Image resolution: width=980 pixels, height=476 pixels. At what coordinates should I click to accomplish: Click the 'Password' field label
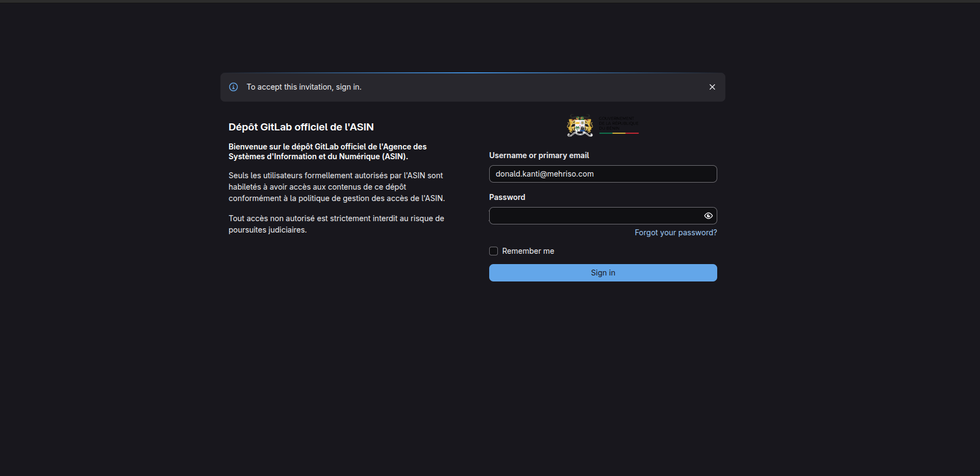pos(507,197)
